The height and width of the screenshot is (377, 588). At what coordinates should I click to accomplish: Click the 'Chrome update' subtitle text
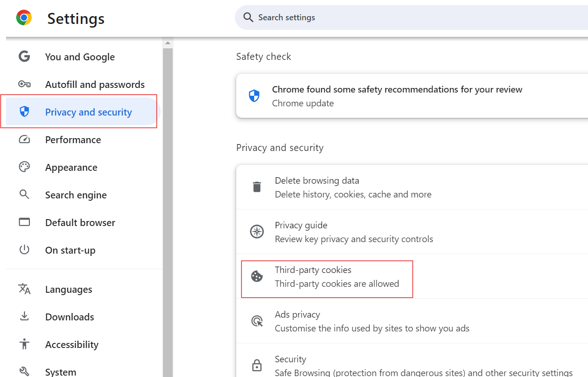pyautogui.click(x=303, y=103)
